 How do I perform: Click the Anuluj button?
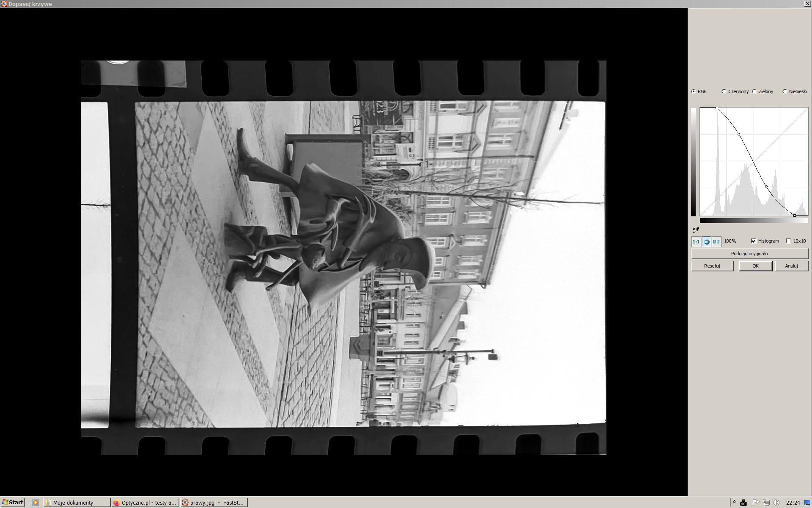point(791,266)
